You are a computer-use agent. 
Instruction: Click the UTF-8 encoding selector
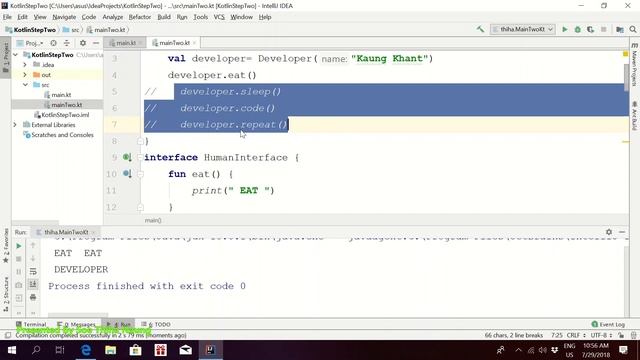point(601,335)
